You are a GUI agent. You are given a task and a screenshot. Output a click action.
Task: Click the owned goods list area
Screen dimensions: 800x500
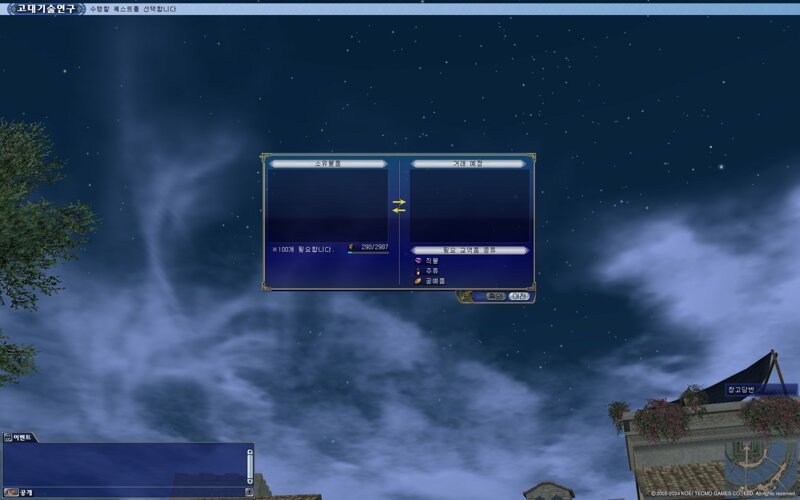pyautogui.click(x=328, y=206)
